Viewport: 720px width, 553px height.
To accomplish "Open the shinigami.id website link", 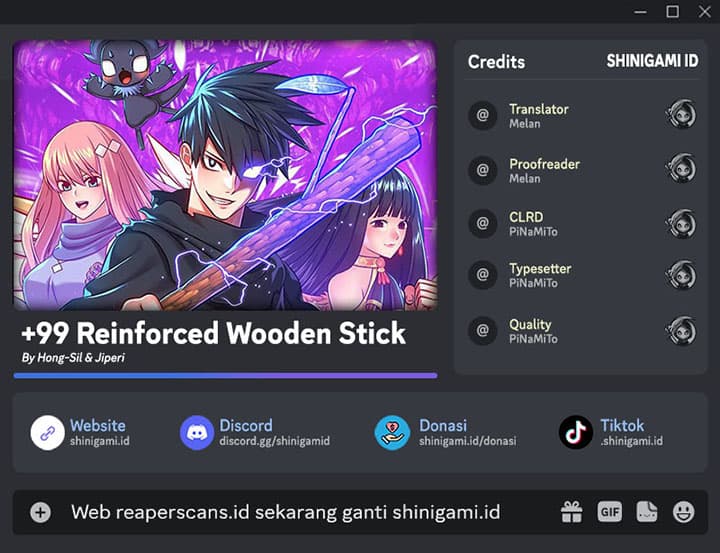I will [100, 441].
